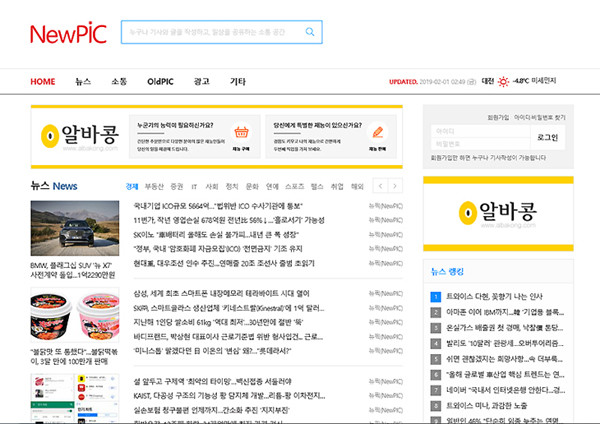This screenshot has width=600, height=424.
Task: Open rank 1 item 트와이스 다현
Action: (494, 297)
